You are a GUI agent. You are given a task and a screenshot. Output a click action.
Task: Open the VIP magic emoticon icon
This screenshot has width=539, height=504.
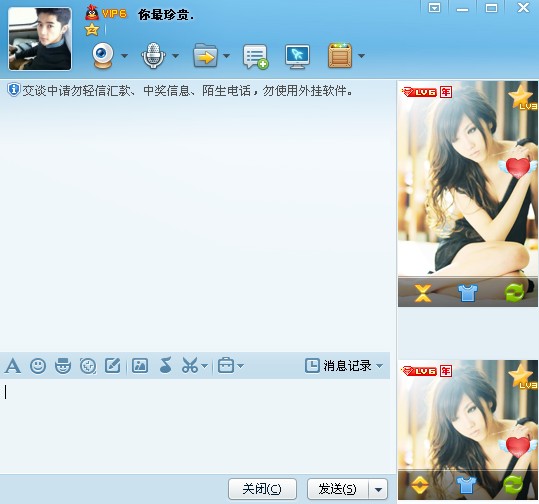pos(63,366)
